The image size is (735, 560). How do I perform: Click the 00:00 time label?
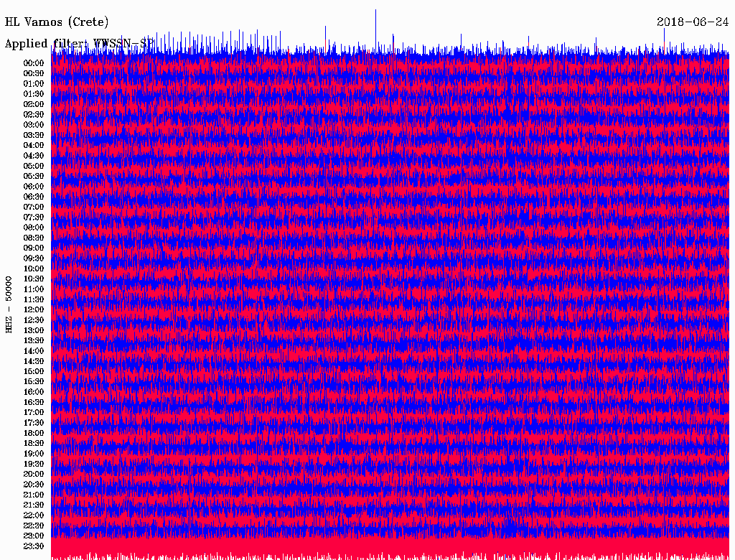(x=34, y=63)
